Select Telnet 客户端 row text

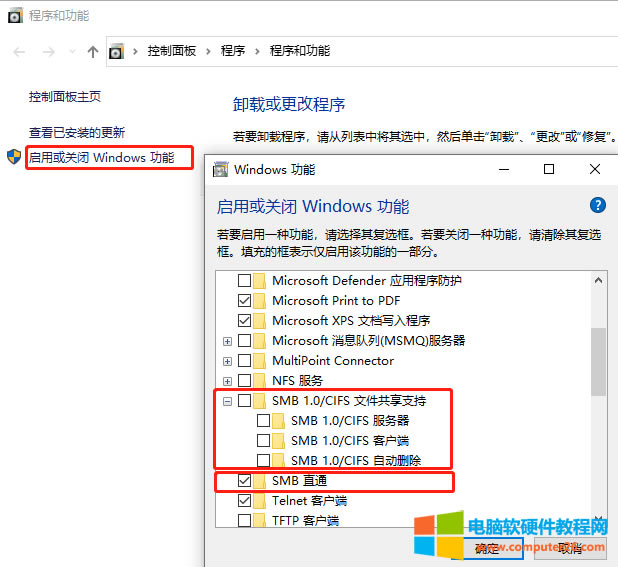coord(309,501)
